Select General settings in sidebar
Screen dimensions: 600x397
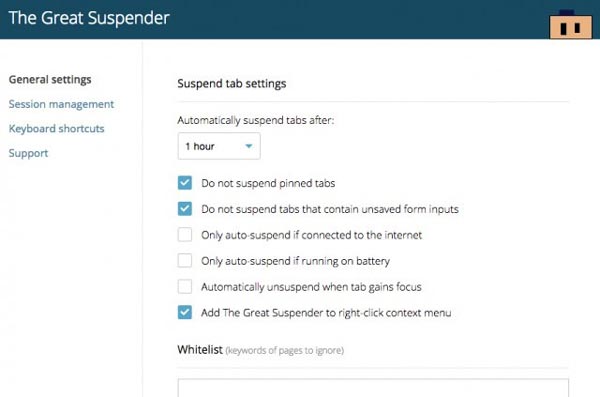[x=50, y=80]
